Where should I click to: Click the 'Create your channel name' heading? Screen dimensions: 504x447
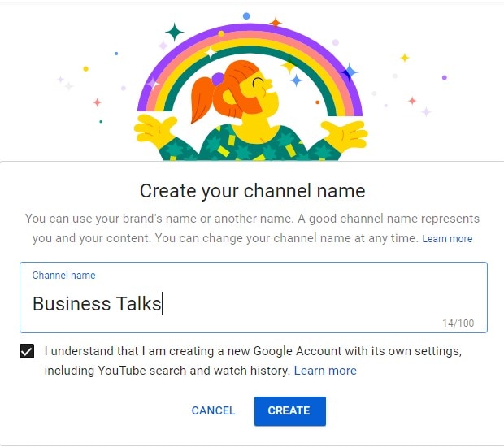[x=252, y=191]
